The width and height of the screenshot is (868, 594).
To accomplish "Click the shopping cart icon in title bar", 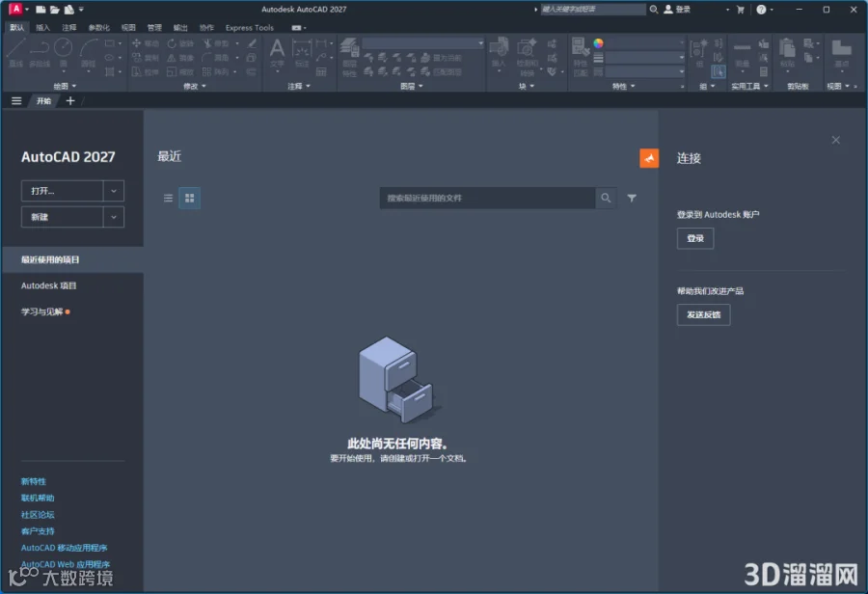I will click(x=740, y=10).
